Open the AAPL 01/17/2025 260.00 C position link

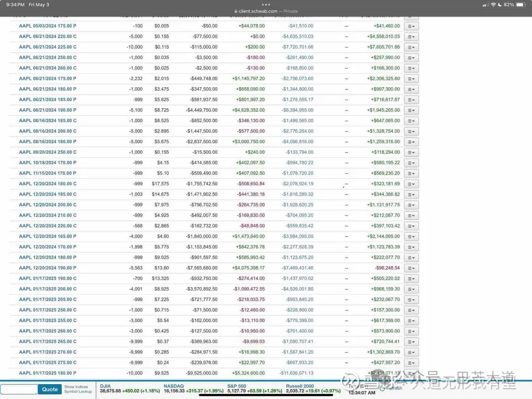click(47, 331)
